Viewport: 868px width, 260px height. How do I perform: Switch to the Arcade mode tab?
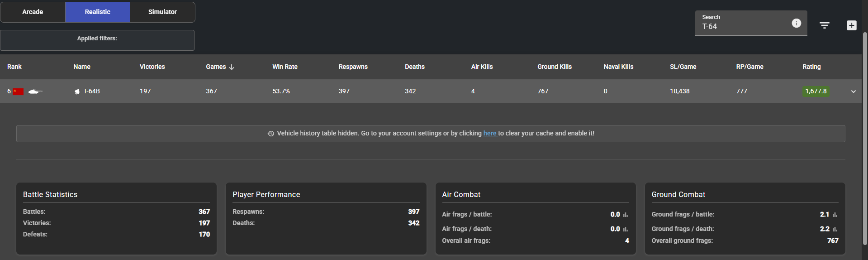tap(33, 12)
